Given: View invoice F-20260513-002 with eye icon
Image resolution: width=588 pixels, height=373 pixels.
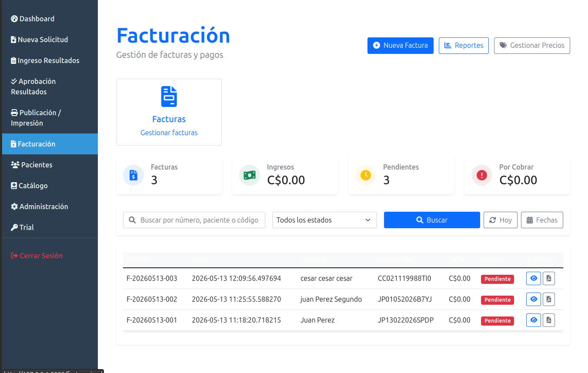Looking at the screenshot, I should coord(534,299).
